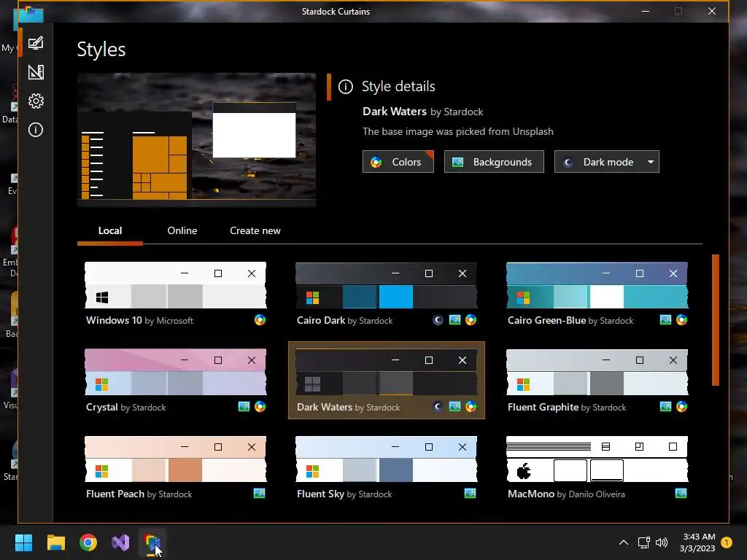Open File Explorer from the taskbar

tap(55, 542)
